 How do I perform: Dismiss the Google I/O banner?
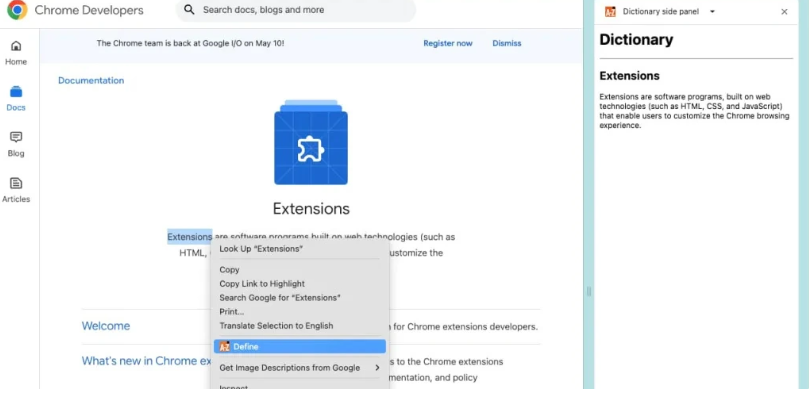pyautogui.click(x=507, y=43)
